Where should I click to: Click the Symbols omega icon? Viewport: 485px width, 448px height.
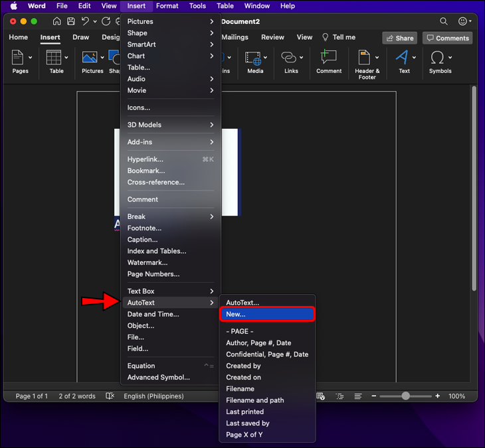437,58
